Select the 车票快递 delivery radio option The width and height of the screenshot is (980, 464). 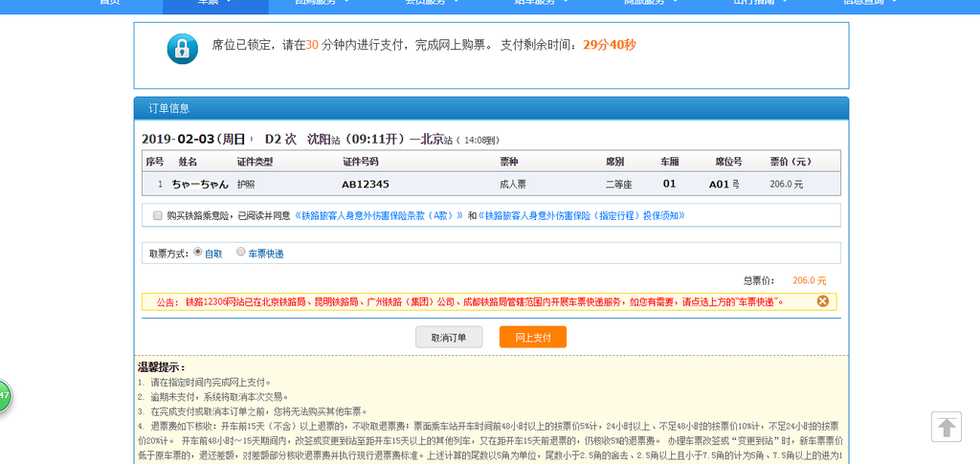pos(240,253)
